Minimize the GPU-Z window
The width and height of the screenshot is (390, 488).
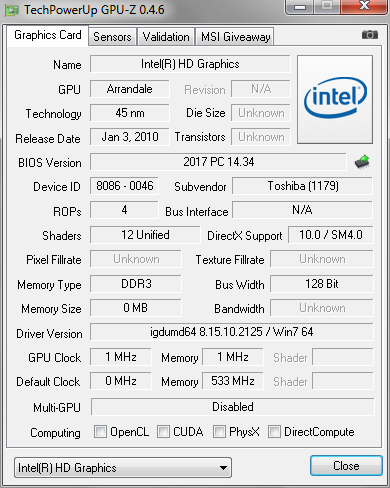[x=300, y=7]
